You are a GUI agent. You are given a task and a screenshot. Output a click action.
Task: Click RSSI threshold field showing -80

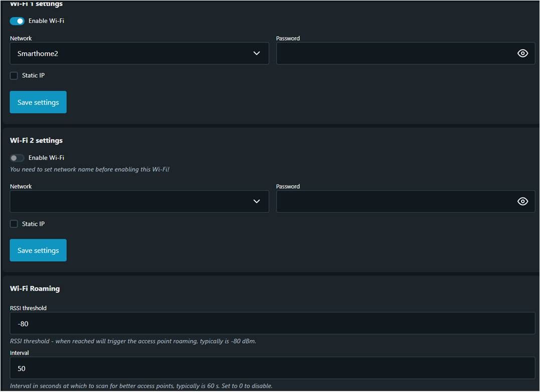point(271,324)
